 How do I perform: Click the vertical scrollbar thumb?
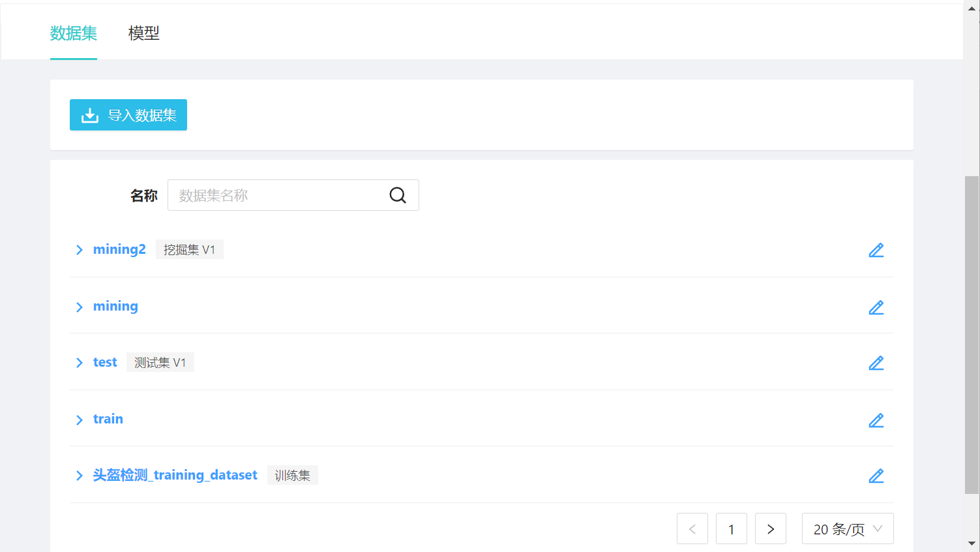[x=972, y=335]
